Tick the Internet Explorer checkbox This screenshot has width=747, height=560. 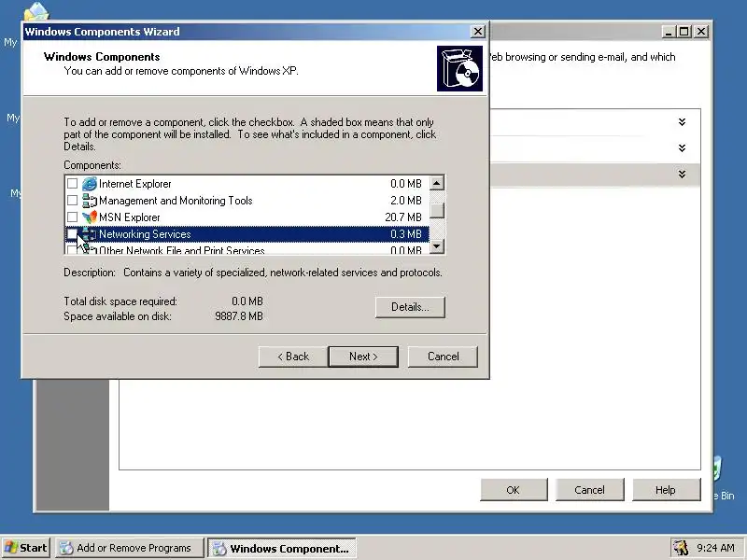pos(72,183)
